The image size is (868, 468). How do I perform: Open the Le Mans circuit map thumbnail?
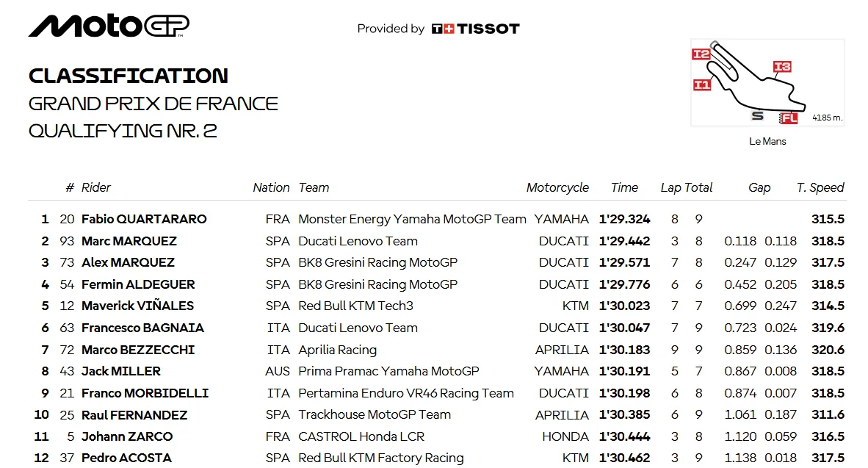pyautogui.click(x=767, y=83)
